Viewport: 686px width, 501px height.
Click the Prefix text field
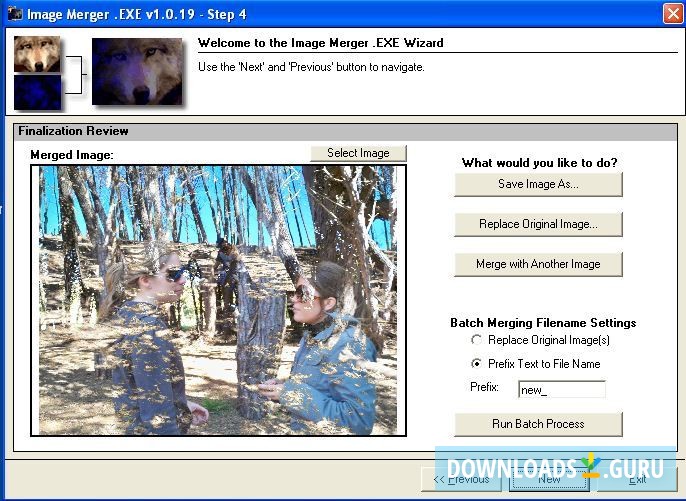[x=562, y=389]
